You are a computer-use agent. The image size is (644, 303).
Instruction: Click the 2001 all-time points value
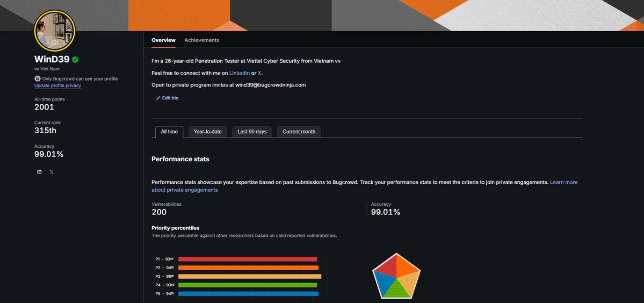point(44,107)
